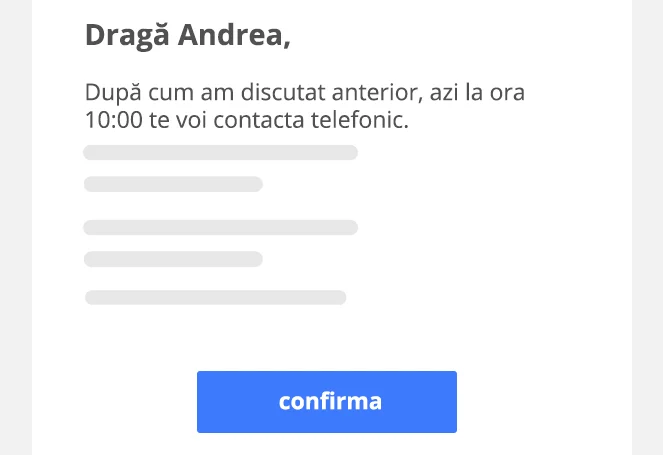Click the word 'ora' ending the first line
663x455 pixels.
pos(507,93)
